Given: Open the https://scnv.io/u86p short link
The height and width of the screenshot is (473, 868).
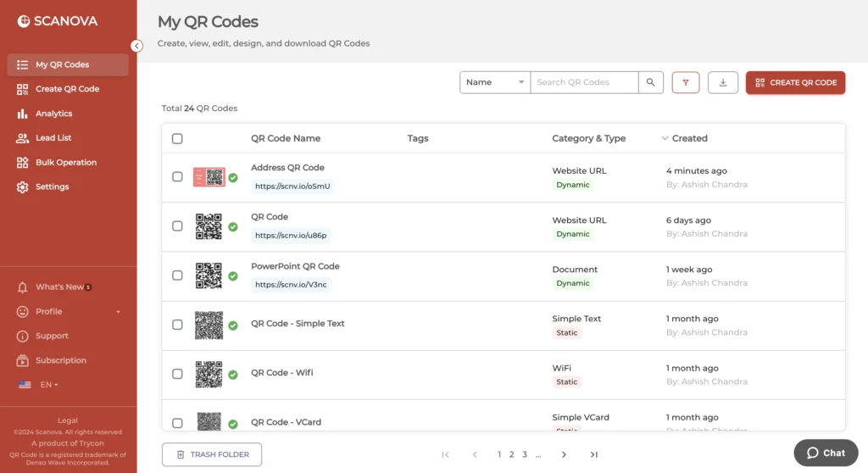Looking at the screenshot, I should (x=291, y=236).
